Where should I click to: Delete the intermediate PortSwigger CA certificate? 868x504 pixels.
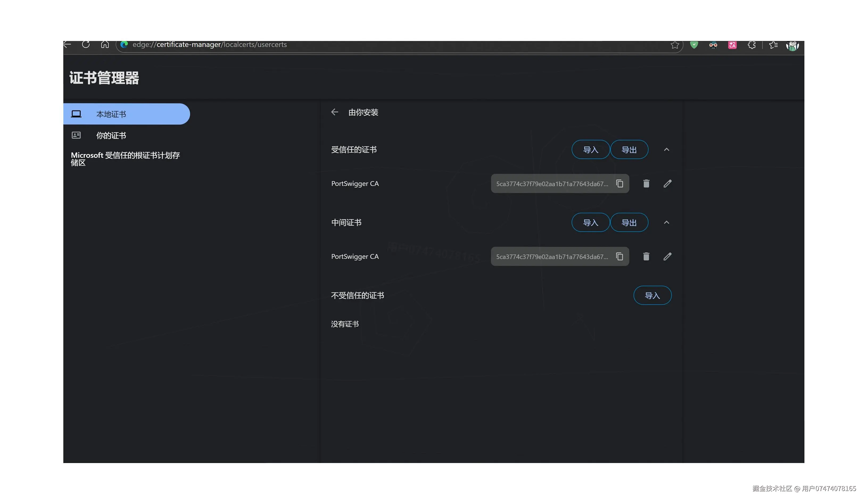click(x=646, y=256)
